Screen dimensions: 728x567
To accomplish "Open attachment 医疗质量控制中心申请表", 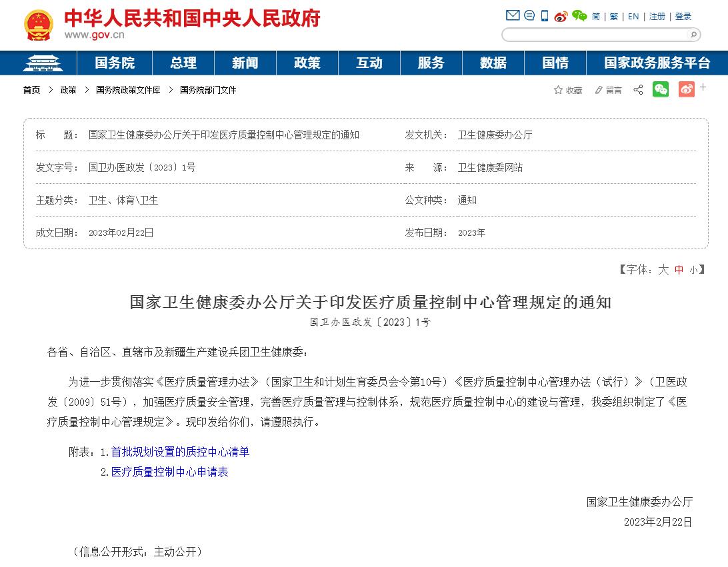I will (x=169, y=472).
